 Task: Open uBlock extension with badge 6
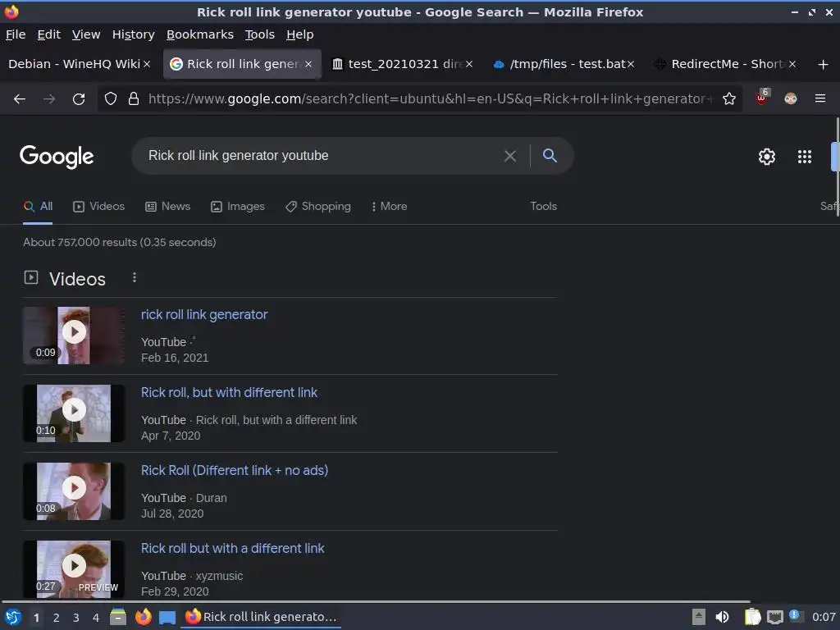click(x=762, y=98)
